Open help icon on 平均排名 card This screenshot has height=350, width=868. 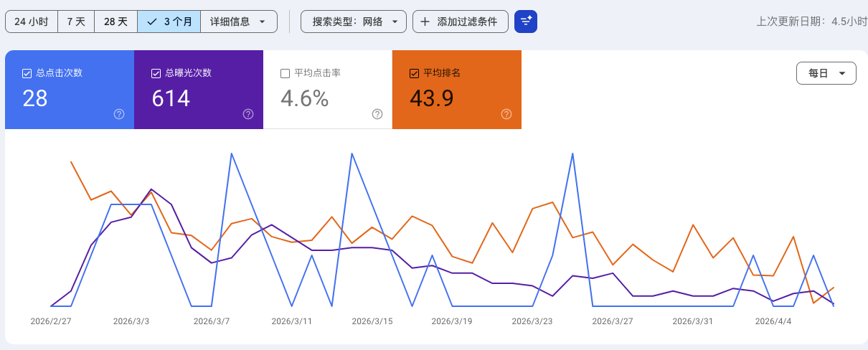(506, 114)
